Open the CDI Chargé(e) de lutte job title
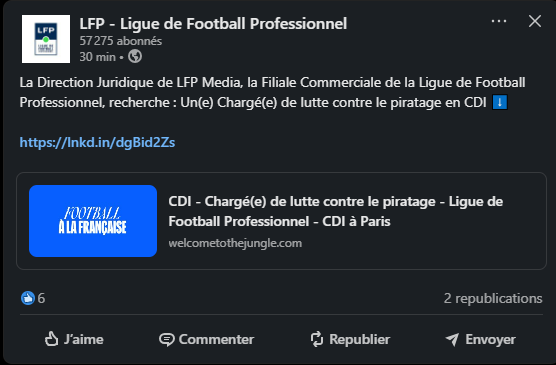Image resolution: width=556 pixels, height=365 pixels. pyautogui.click(x=335, y=211)
